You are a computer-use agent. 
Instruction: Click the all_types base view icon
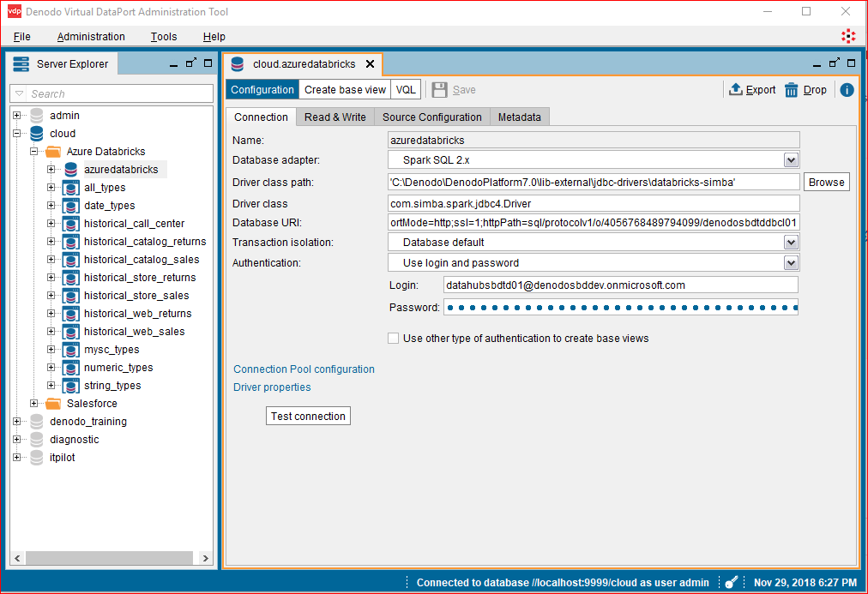click(x=71, y=188)
